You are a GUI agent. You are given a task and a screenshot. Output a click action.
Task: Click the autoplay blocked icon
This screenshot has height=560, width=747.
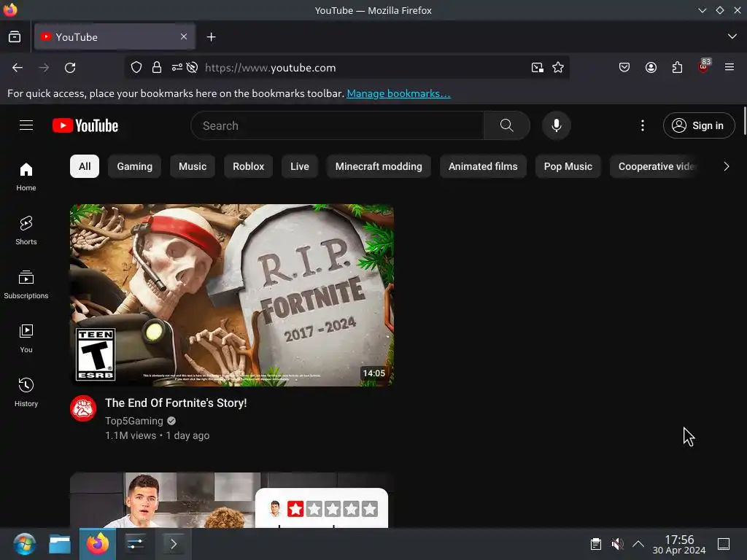coord(192,68)
